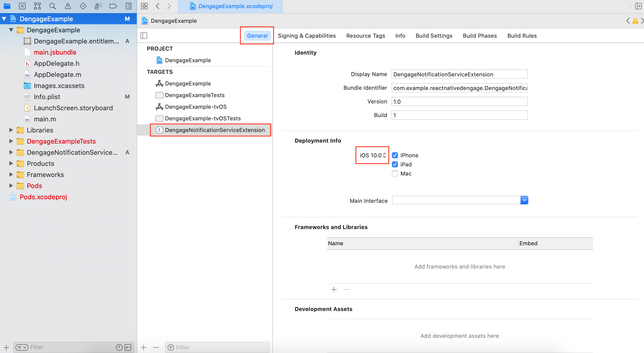
Task: Click the Version text field
Action: pyautogui.click(x=459, y=102)
